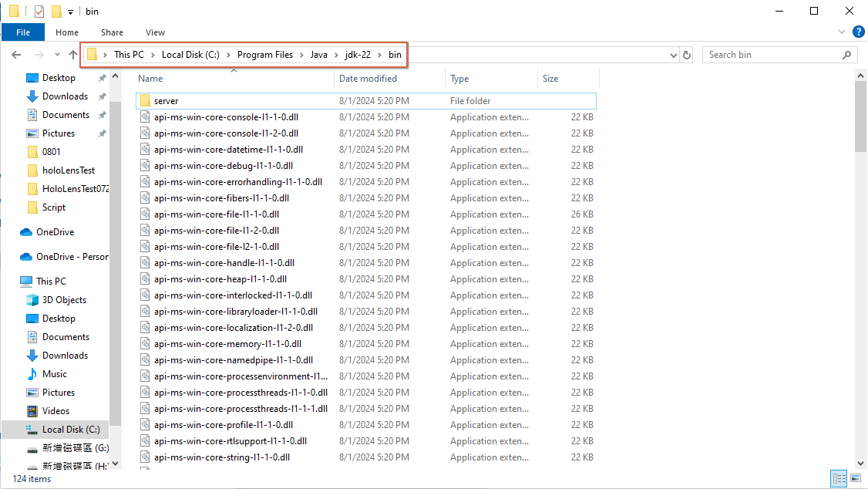
Task: Select the Music library in sidebar
Action: tap(54, 374)
